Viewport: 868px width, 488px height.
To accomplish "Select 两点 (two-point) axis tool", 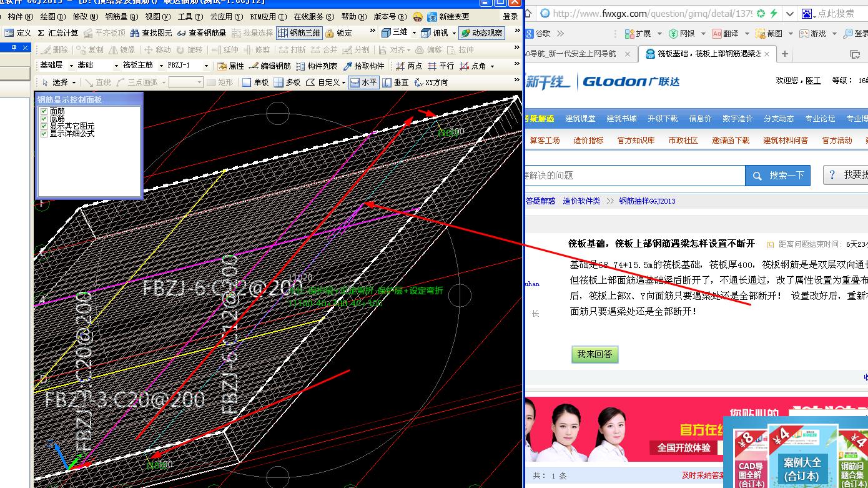I will (x=409, y=66).
